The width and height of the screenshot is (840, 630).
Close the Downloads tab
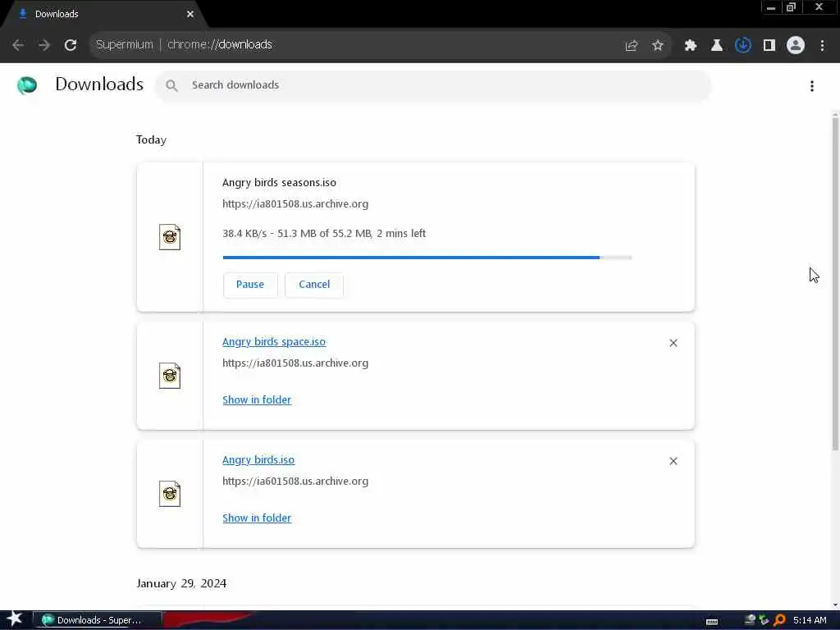click(x=190, y=14)
